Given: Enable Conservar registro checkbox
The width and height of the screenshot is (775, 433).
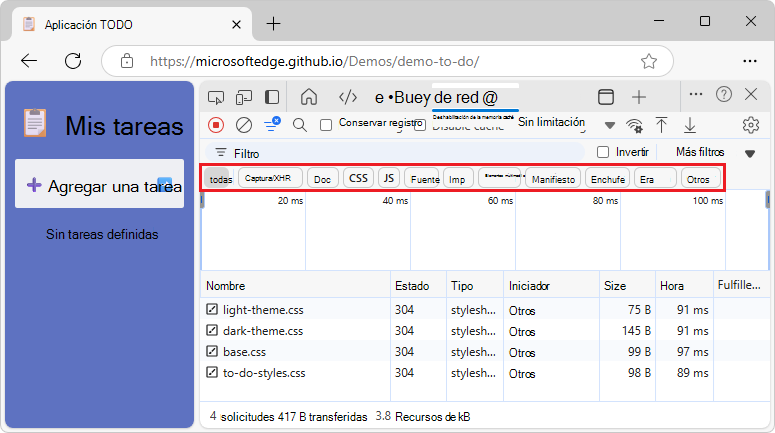Looking at the screenshot, I should pos(326,125).
